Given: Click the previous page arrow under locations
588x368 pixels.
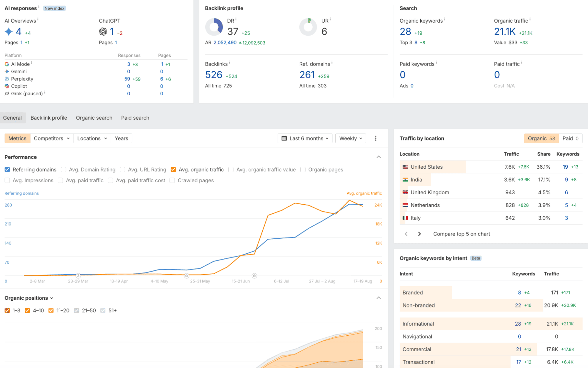Looking at the screenshot, I should coord(406,234).
